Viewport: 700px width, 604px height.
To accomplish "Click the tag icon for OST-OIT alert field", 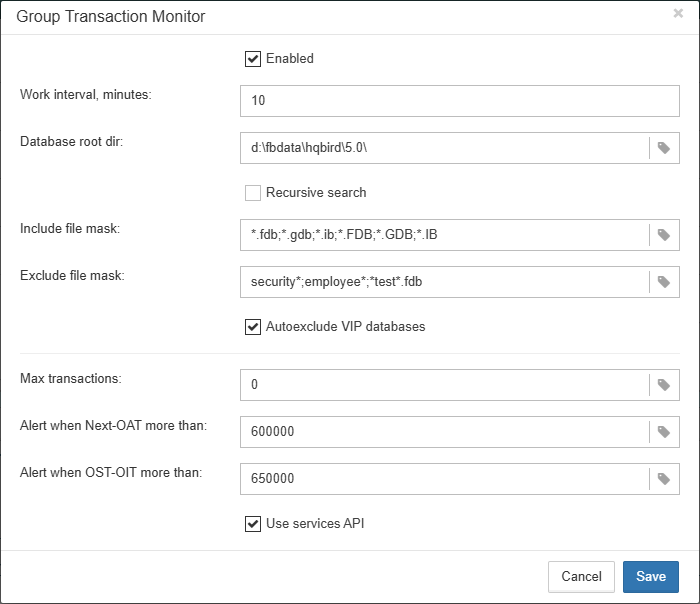I will (x=664, y=479).
